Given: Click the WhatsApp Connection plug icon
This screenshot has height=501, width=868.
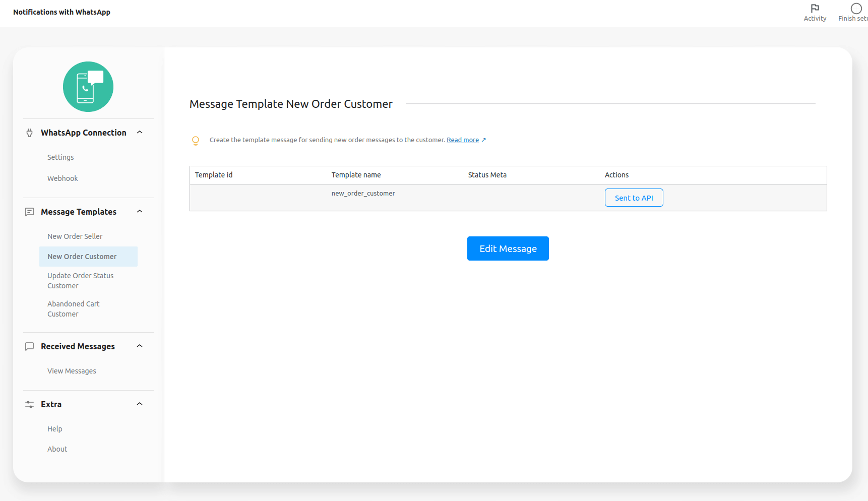Looking at the screenshot, I should tap(29, 133).
